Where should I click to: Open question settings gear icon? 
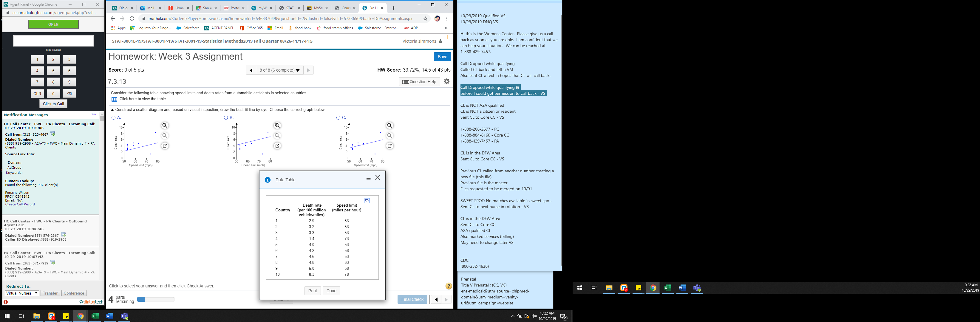447,81
